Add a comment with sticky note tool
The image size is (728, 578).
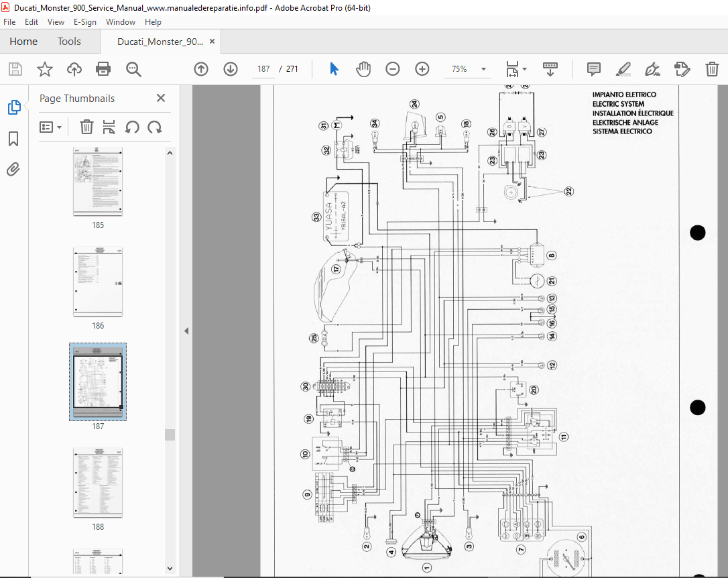pyautogui.click(x=593, y=69)
